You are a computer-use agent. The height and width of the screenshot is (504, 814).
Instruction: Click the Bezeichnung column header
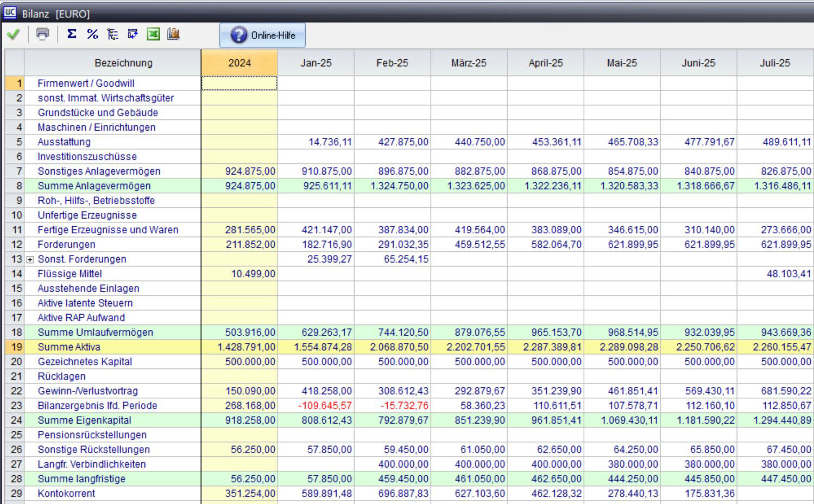[x=123, y=63]
